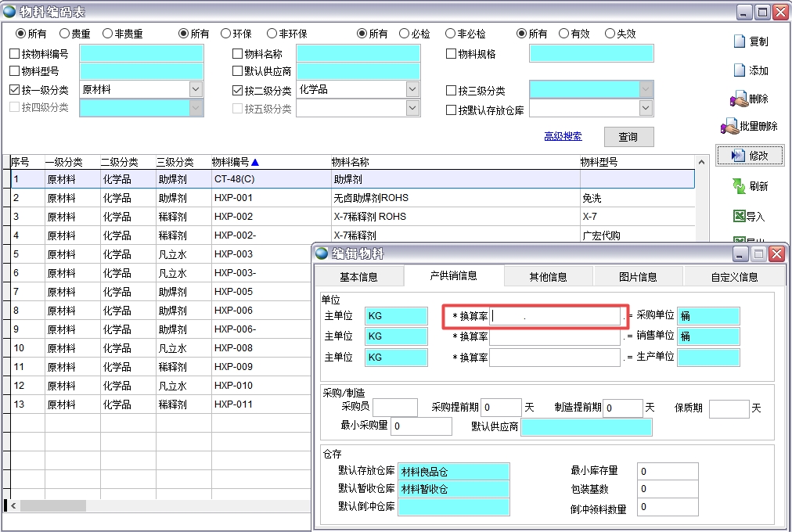Screen dimensions: 792x532
Task: Open the 高级搜索 advanced search link
Action: (563, 136)
